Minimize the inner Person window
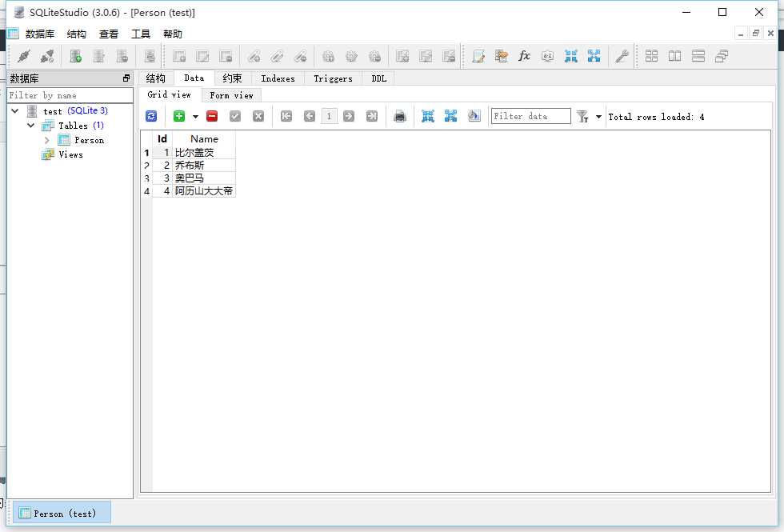 click(x=741, y=34)
